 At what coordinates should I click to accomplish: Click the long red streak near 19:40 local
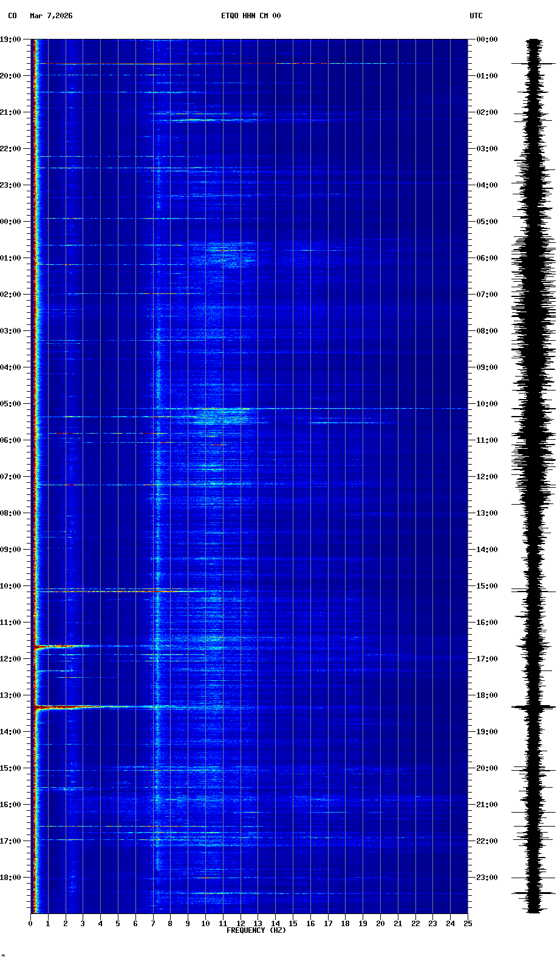coord(182,63)
